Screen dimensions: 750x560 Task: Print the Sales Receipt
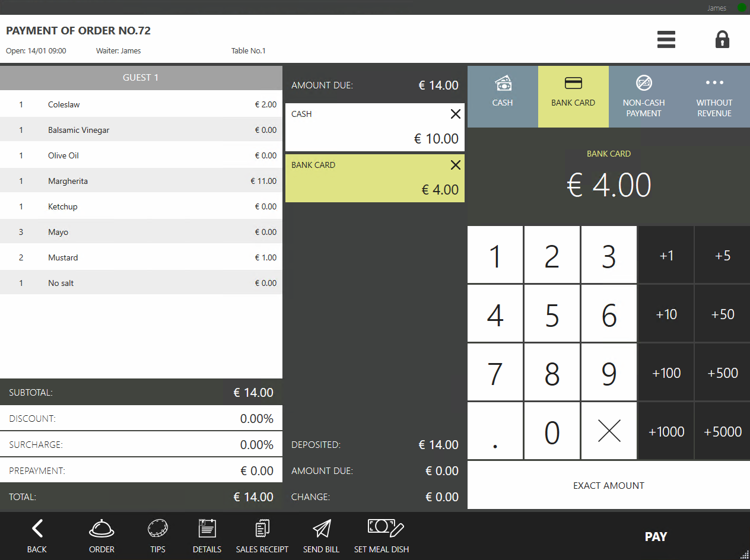(x=262, y=536)
